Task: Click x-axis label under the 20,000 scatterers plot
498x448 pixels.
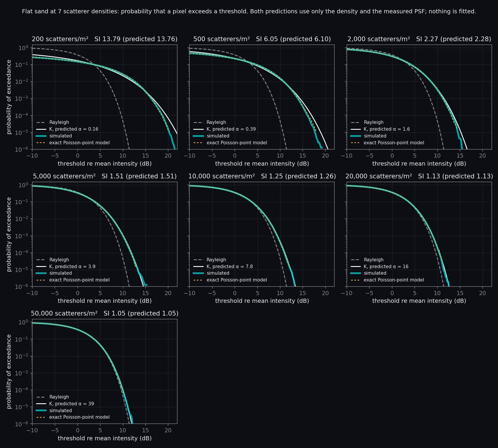Action: point(419,301)
